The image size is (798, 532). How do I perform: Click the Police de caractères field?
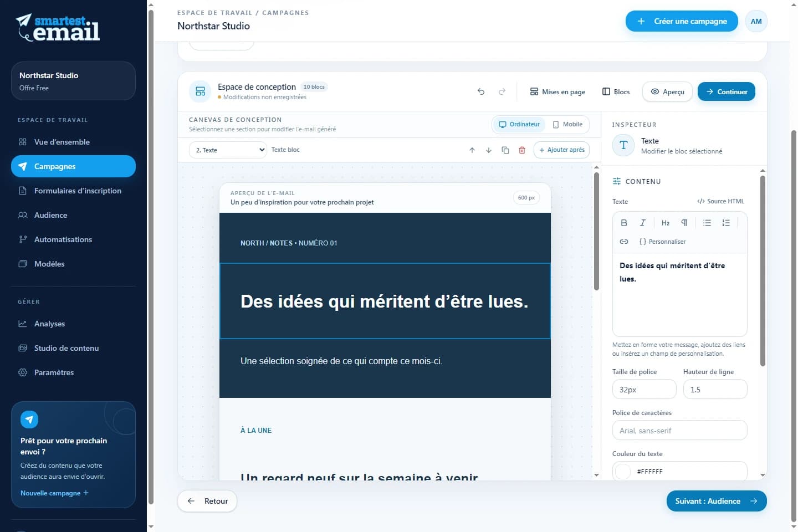(679, 430)
